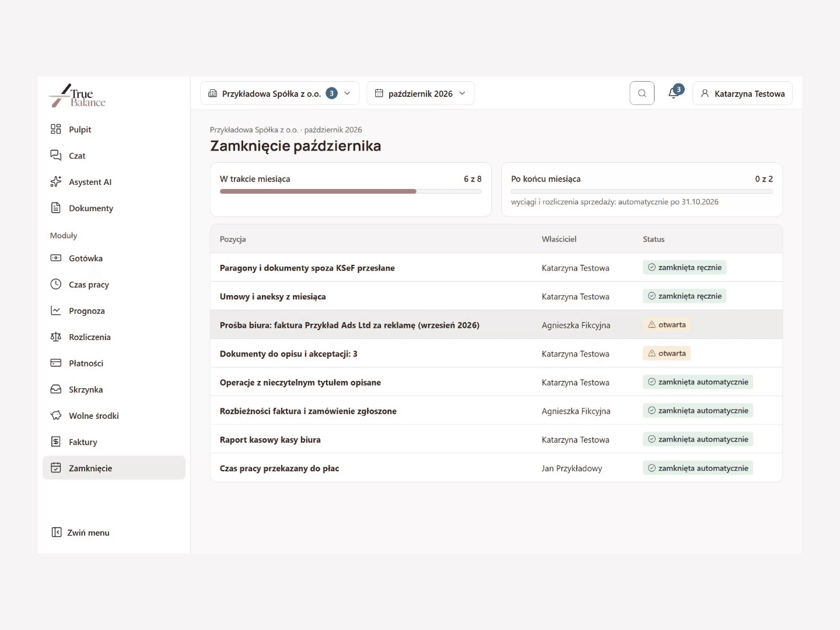Click the Gotówka cash icon

pos(56,258)
